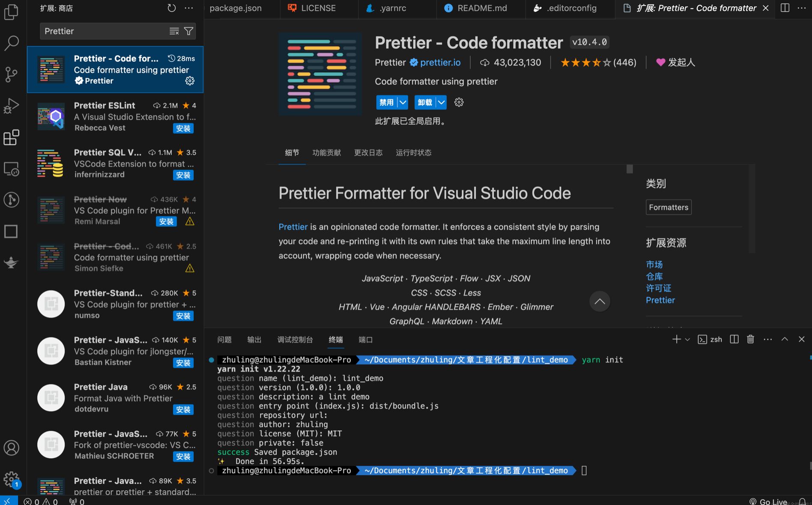Refresh the extensions marketplace list
This screenshot has width=812, height=505.
[171, 8]
